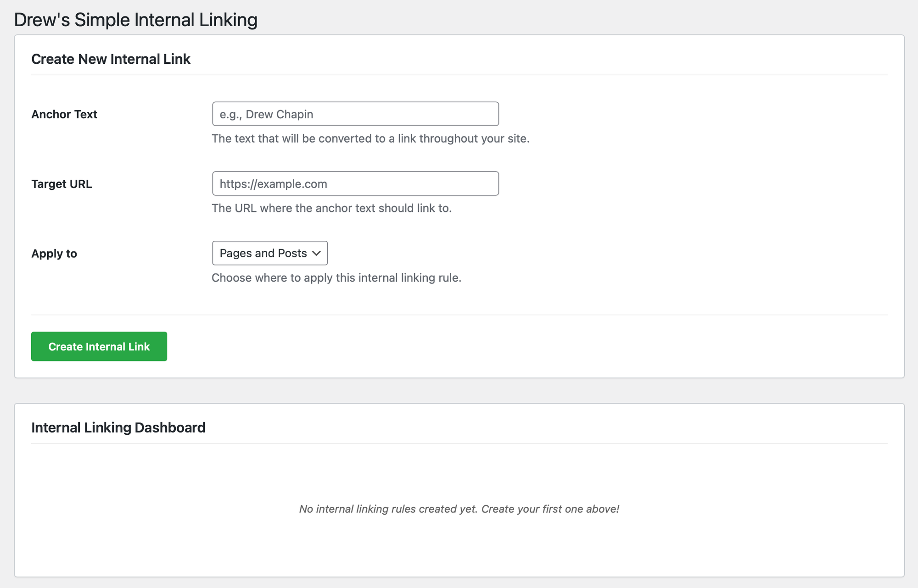
Task: Click the chevron arrow in Apply to dropdown
Action: [316, 253]
